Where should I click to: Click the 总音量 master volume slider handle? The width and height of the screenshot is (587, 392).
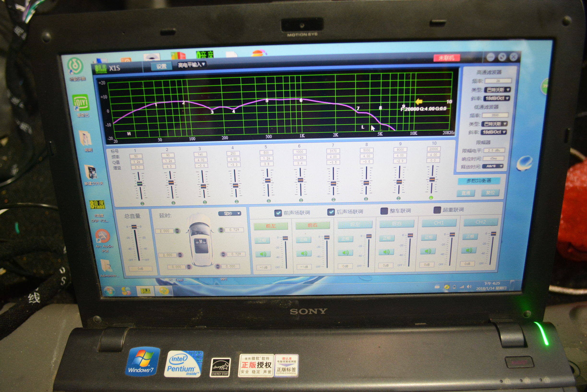[x=134, y=227]
